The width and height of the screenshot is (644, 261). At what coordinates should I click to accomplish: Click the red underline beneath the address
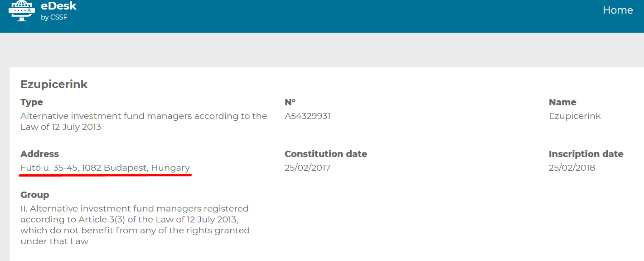click(x=105, y=175)
